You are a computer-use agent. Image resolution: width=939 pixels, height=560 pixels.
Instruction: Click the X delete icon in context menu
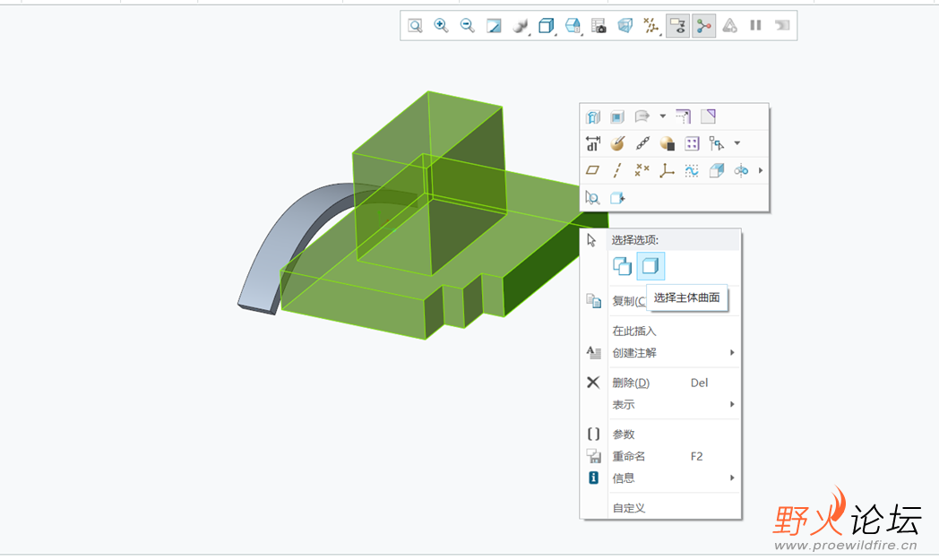(593, 382)
